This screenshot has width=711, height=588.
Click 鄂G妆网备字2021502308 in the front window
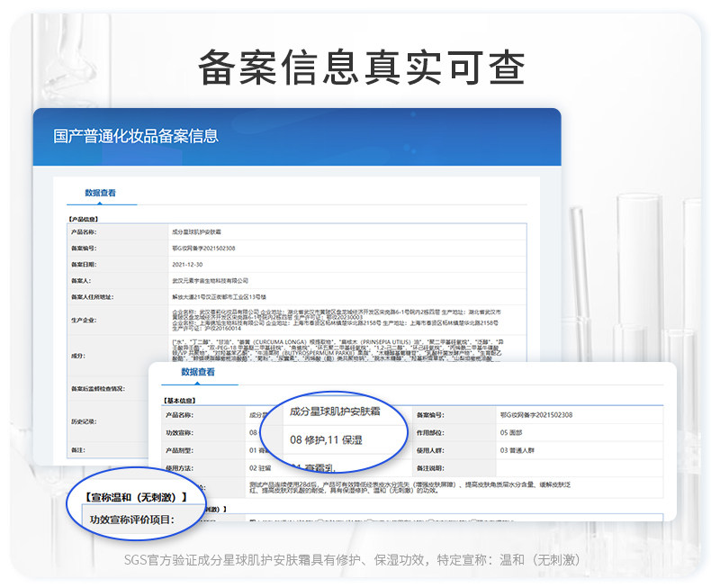536,415
